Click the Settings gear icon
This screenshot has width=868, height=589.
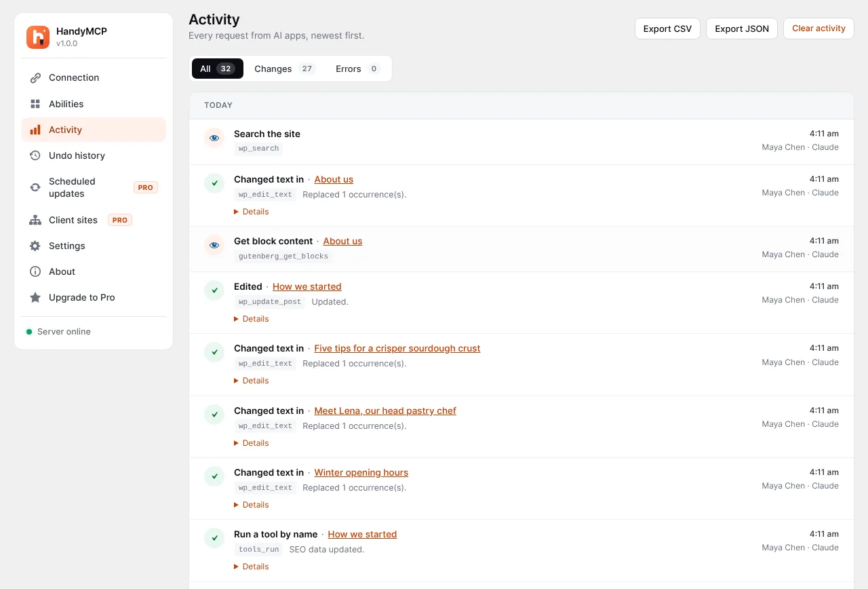point(35,246)
